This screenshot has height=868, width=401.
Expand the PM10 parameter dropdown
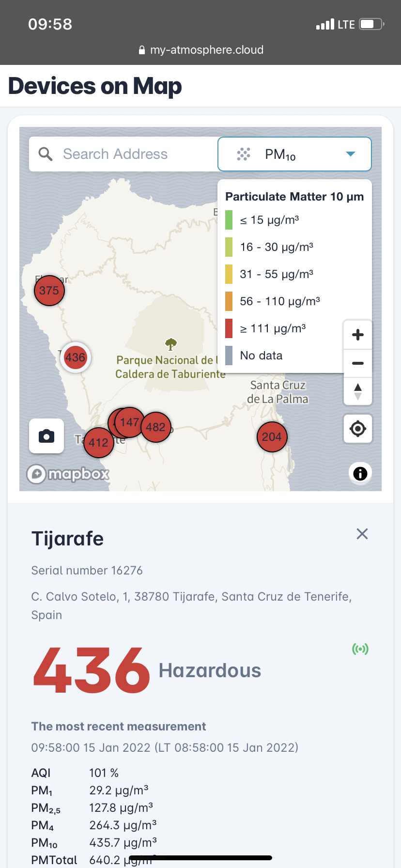point(294,154)
